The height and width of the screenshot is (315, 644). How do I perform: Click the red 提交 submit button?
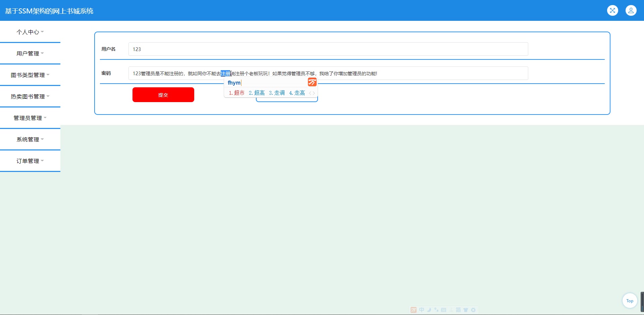(x=163, y=95)
